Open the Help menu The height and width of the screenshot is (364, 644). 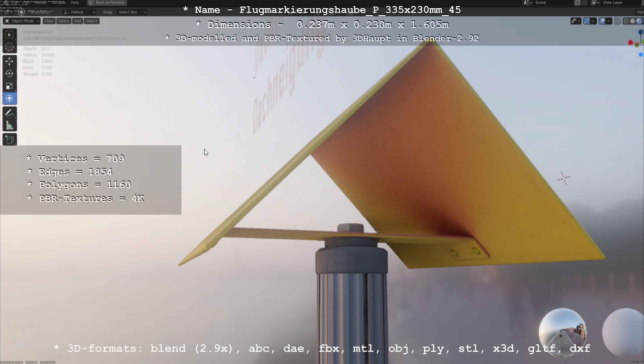point(75,2)
